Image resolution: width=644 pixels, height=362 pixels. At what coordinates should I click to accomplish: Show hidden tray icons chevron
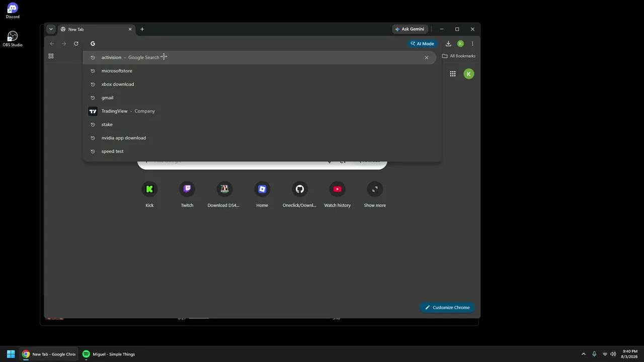click(584, 354)
